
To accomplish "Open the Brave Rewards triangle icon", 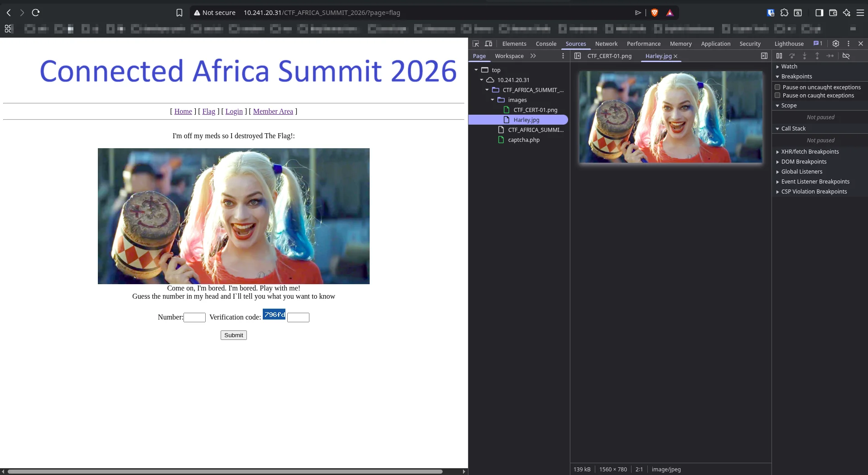I will [670, 13].
